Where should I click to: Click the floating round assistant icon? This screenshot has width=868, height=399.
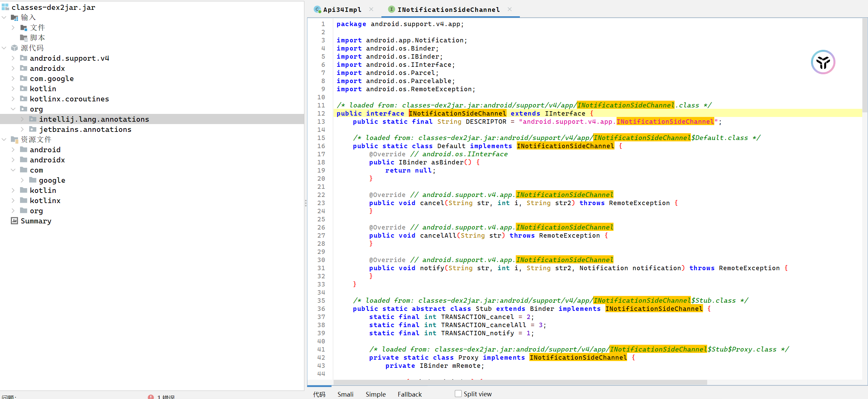pos(823,62)
